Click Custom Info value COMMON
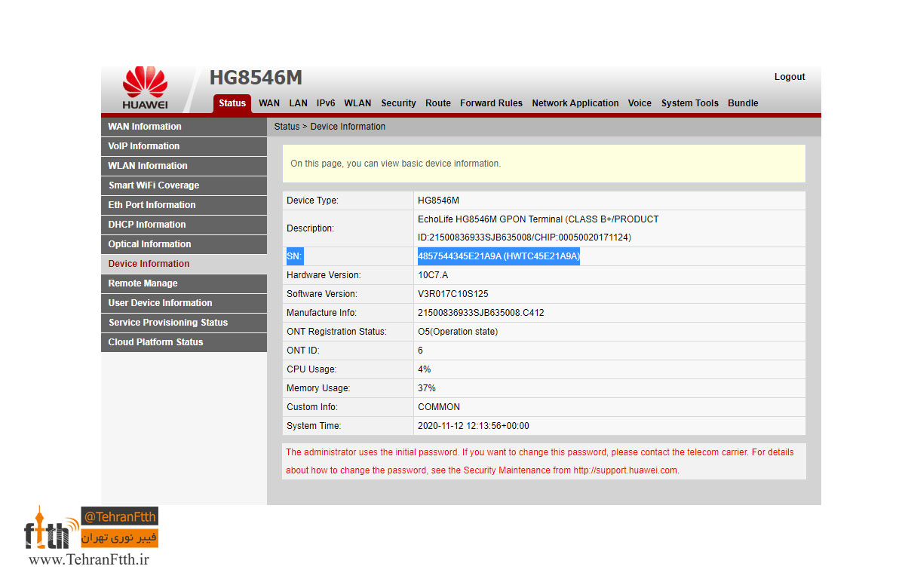 (x=439, y=407)
